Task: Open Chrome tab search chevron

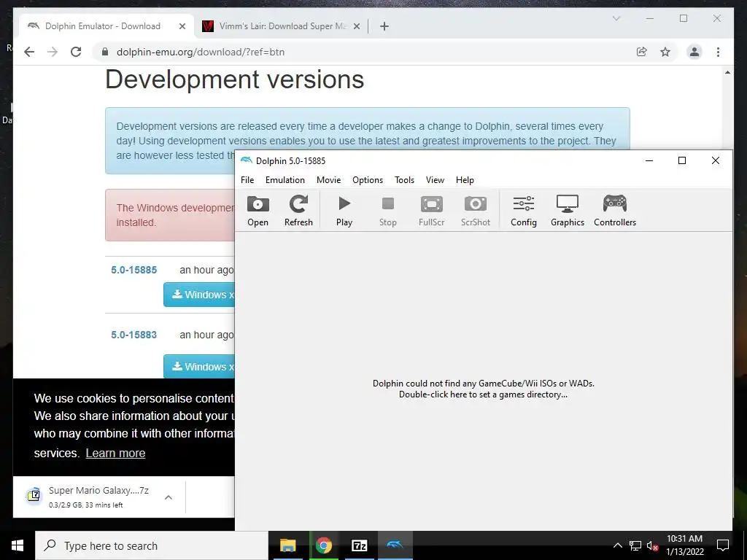Action: point(616,18)
